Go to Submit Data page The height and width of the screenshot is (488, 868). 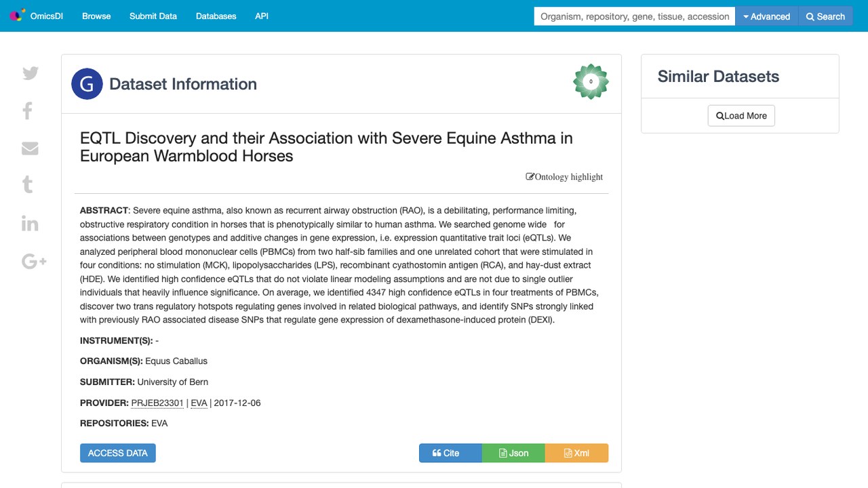[x=153, y=16]
